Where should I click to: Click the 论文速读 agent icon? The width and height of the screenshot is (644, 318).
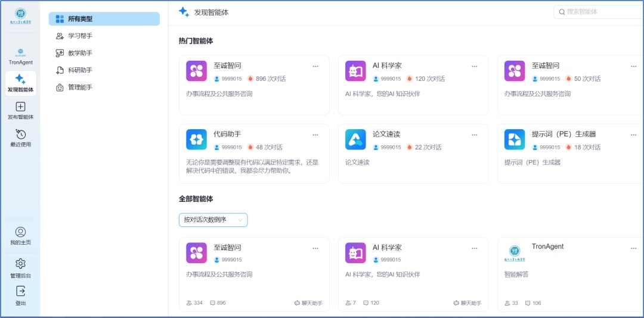(355, 139)
